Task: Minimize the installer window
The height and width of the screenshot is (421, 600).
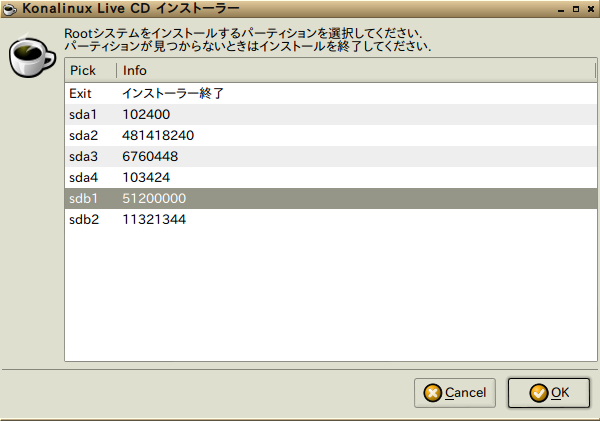Action: [x=561, y=9]
